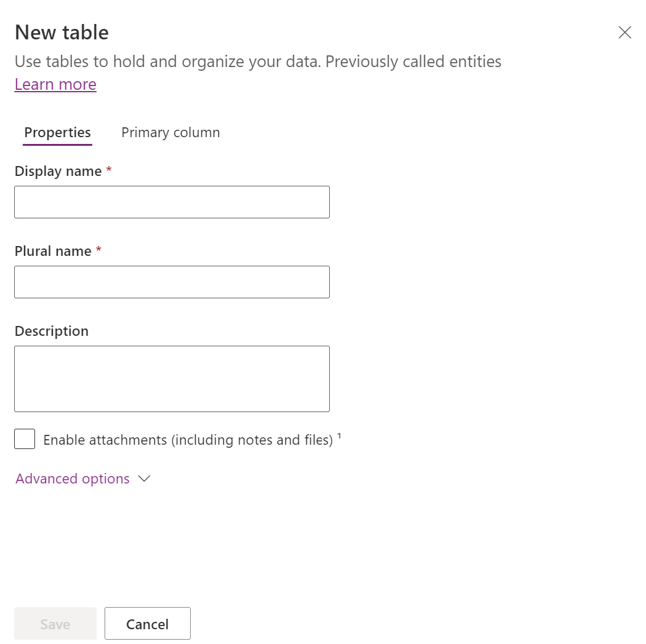Click into the Display name field
Screen dimensions: 646x644
[172, 202]
